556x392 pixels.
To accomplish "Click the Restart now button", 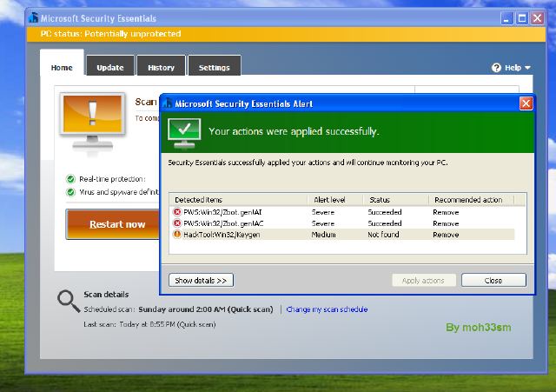I will [x=113, y=224].
